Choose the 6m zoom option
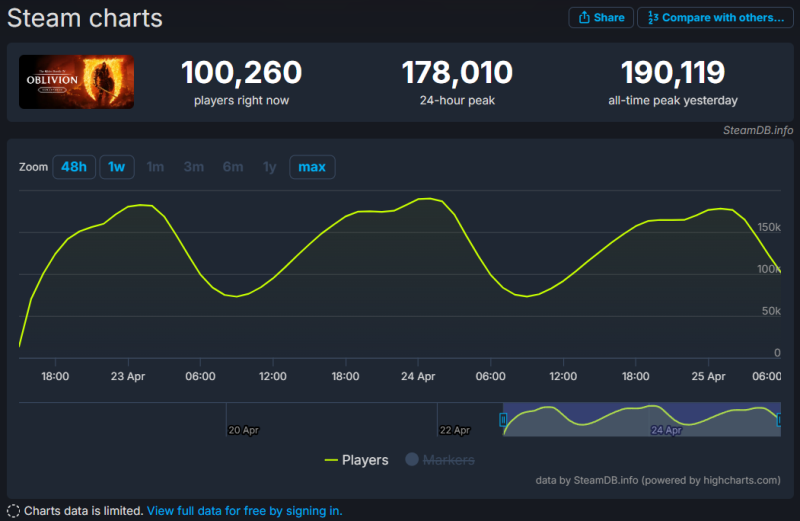The height and width of the screenshot is (521, 800). (232, 167)
